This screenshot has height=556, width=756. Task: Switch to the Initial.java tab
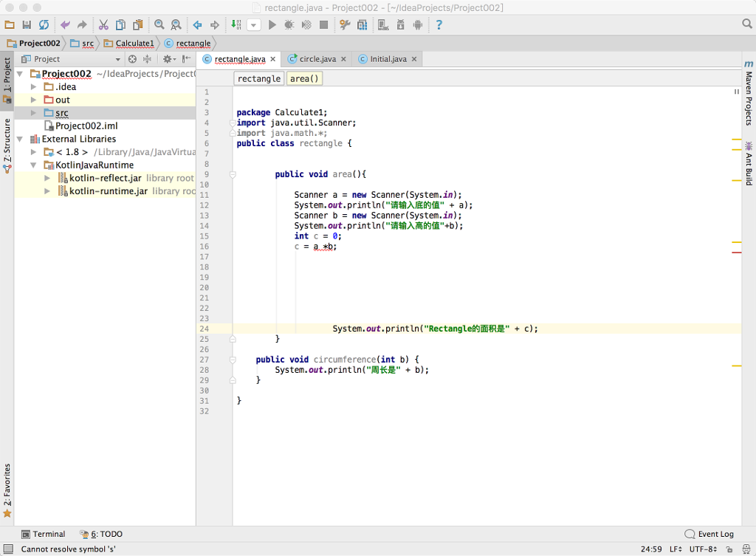tap(388, 59)
